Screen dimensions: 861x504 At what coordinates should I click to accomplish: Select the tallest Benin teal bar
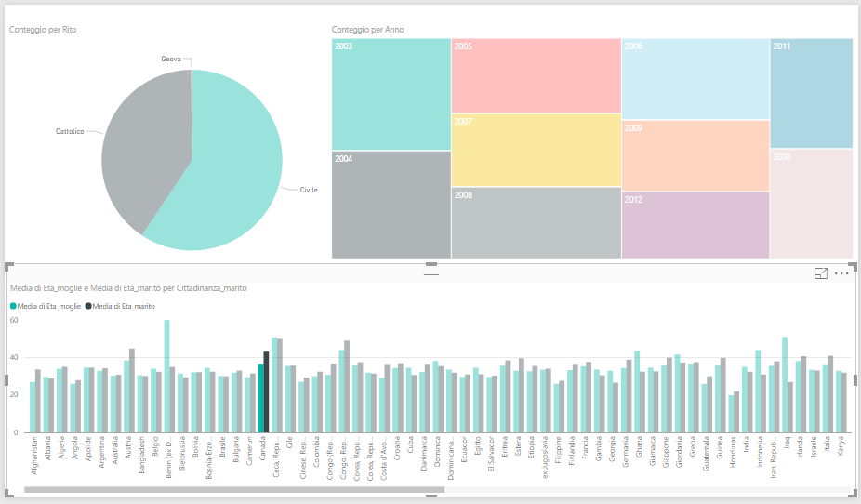(x=167, y=376)
